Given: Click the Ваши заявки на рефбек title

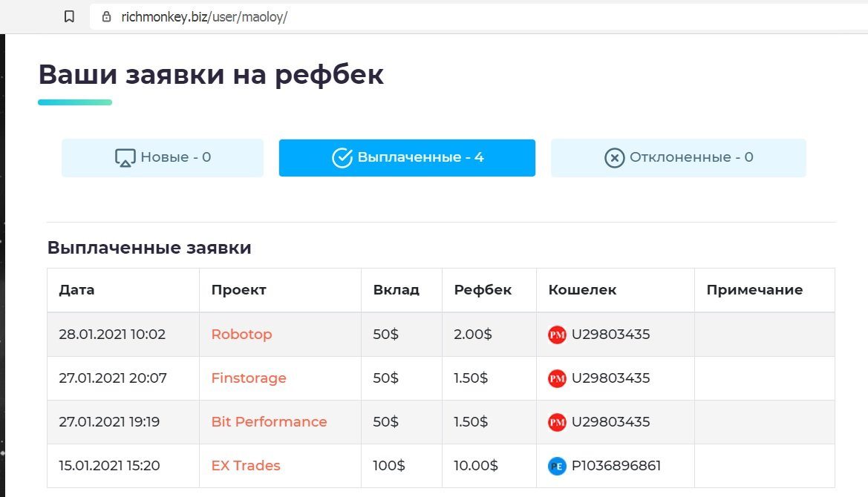Looking at the screenshot, I should (211, 75).
